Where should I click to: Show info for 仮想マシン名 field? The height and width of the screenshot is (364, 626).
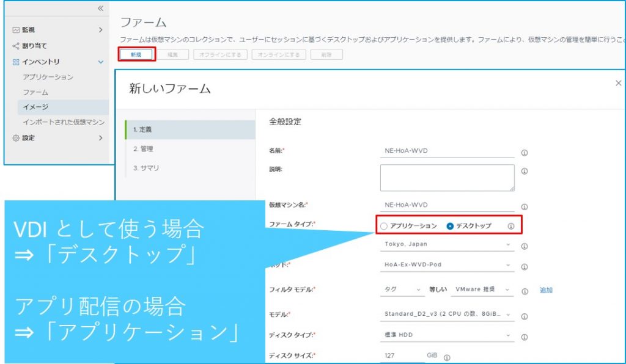(525, 207)
